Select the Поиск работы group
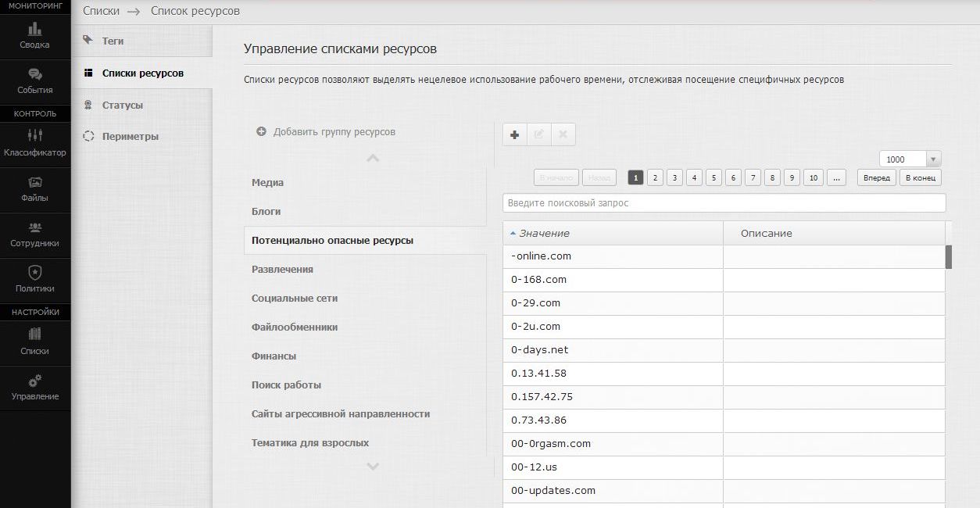 coord(364,385)
